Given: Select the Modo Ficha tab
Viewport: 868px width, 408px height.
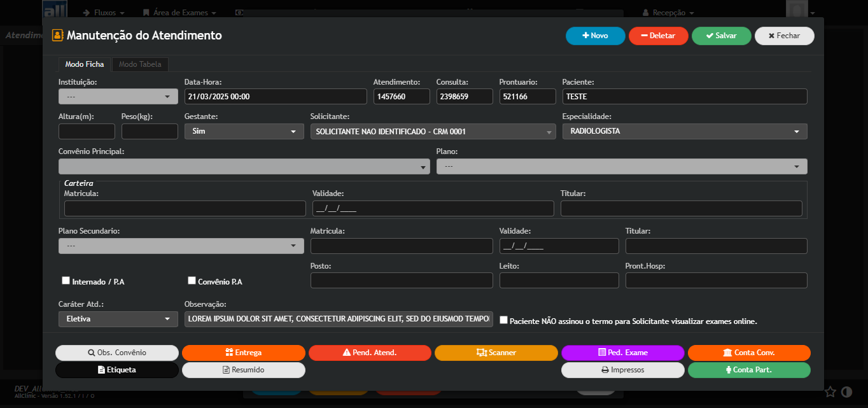Looking at the screenshot, I should (85, 64).
